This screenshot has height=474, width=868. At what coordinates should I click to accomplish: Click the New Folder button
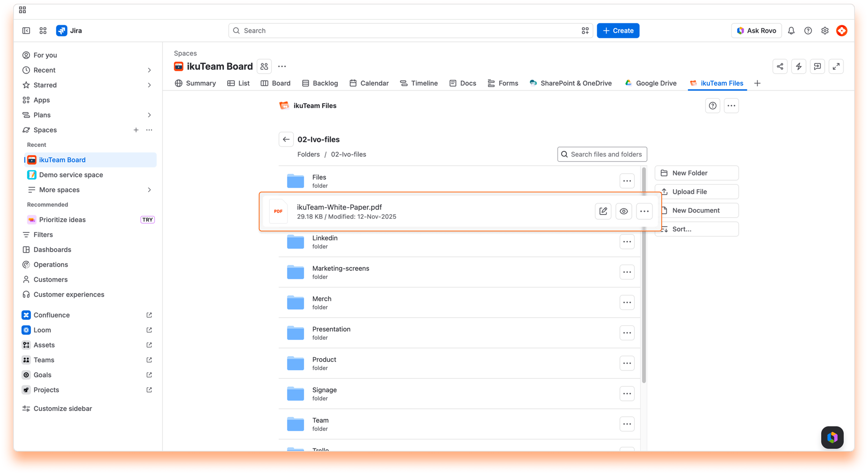tap(697, 173)
